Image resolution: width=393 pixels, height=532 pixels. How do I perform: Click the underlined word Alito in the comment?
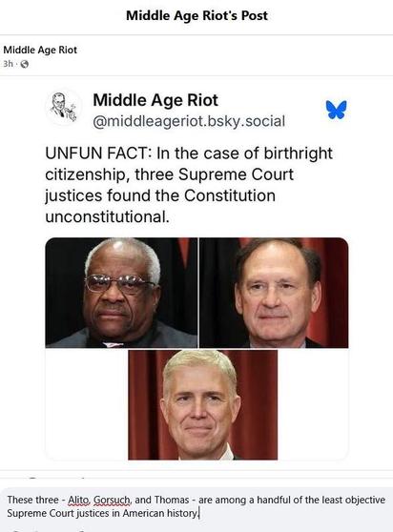[x=79, y=501]
